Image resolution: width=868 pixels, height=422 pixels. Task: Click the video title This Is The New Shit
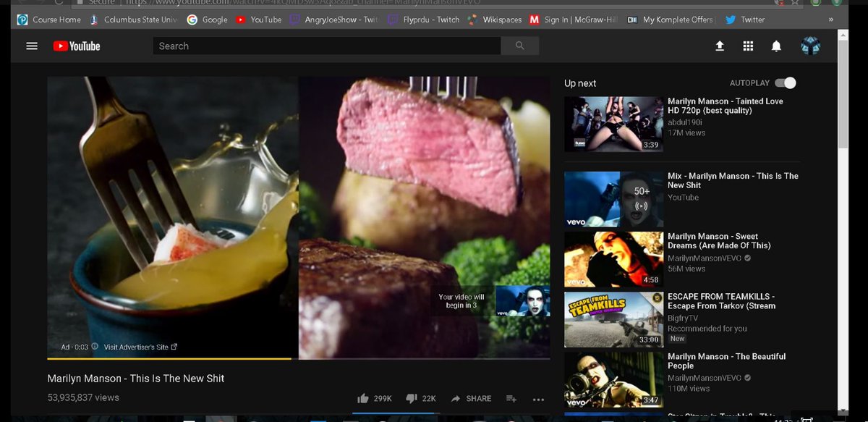136,378
